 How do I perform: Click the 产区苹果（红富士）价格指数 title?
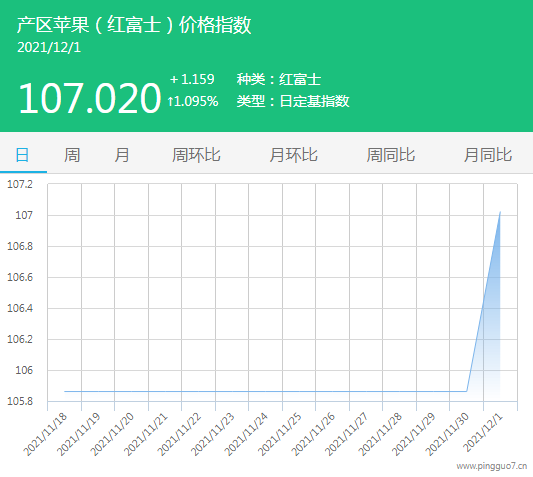click(134, 25)
